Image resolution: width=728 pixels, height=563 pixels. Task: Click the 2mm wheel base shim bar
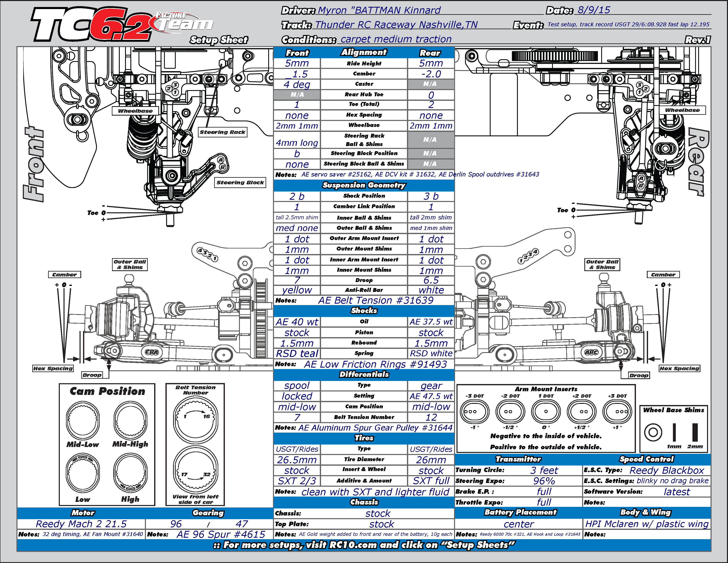695,433
